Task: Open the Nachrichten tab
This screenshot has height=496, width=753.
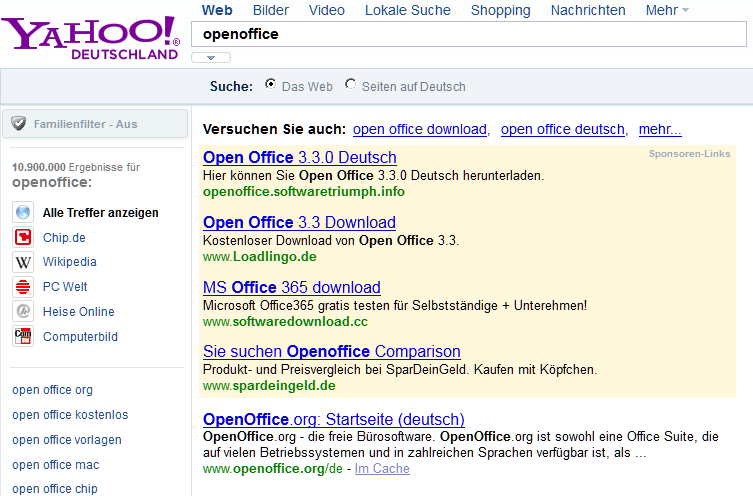Action: pos(588,10)
